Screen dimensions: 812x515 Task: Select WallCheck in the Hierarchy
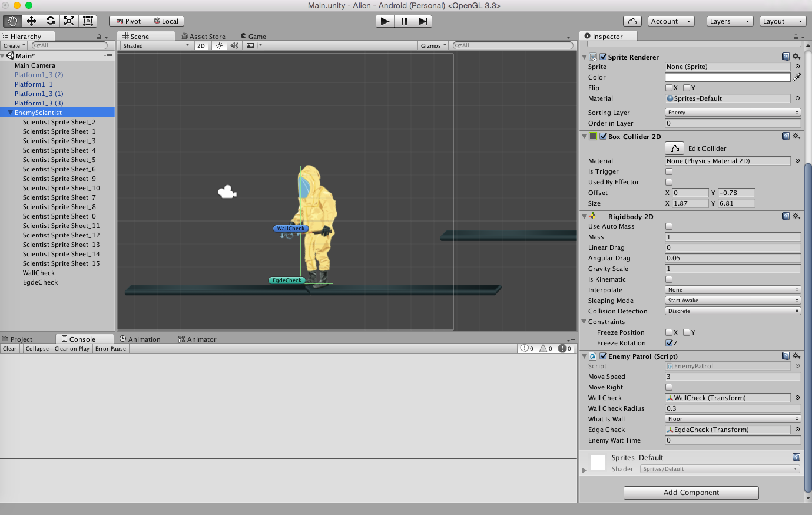[x=39, y=273]
